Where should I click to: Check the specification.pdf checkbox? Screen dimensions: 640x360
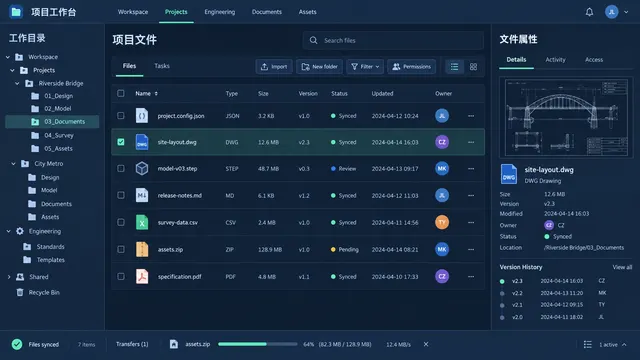coord(121,276)
